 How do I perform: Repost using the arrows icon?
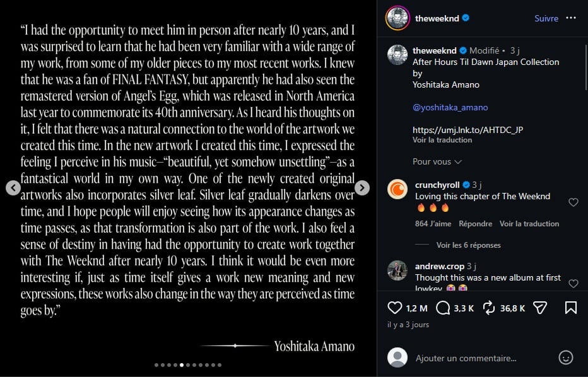(x=489, y=308)
